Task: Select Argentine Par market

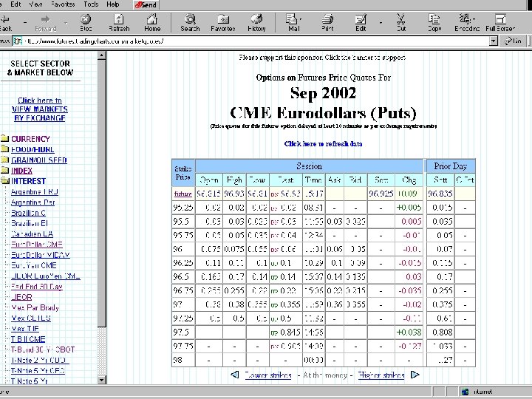Action: [x=33, y=202]
